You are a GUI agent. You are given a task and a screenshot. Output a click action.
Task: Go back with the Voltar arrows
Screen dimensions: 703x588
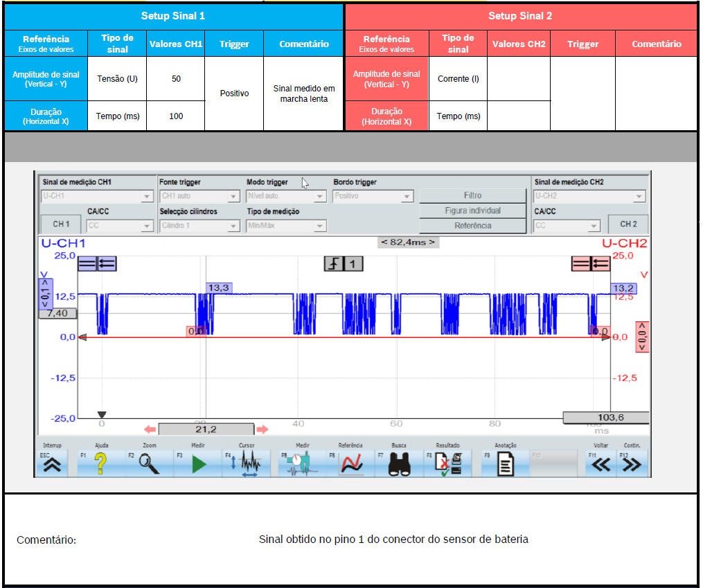pos(600,465)
